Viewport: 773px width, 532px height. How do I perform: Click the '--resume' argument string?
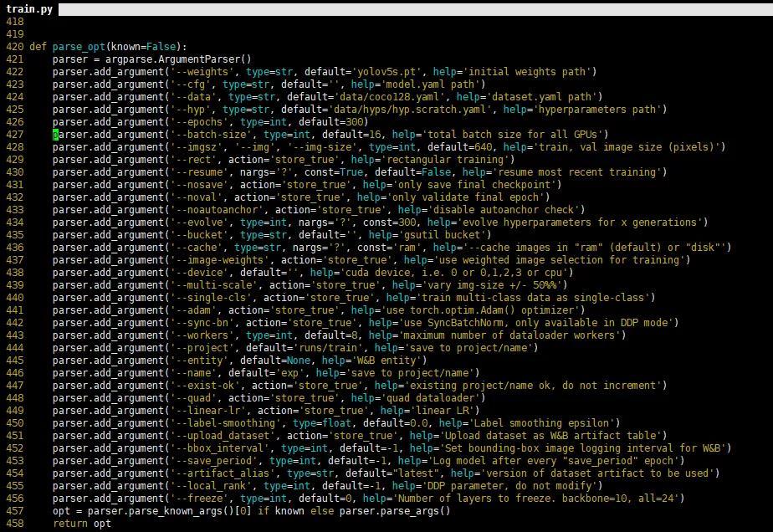[x=196, y=172]
